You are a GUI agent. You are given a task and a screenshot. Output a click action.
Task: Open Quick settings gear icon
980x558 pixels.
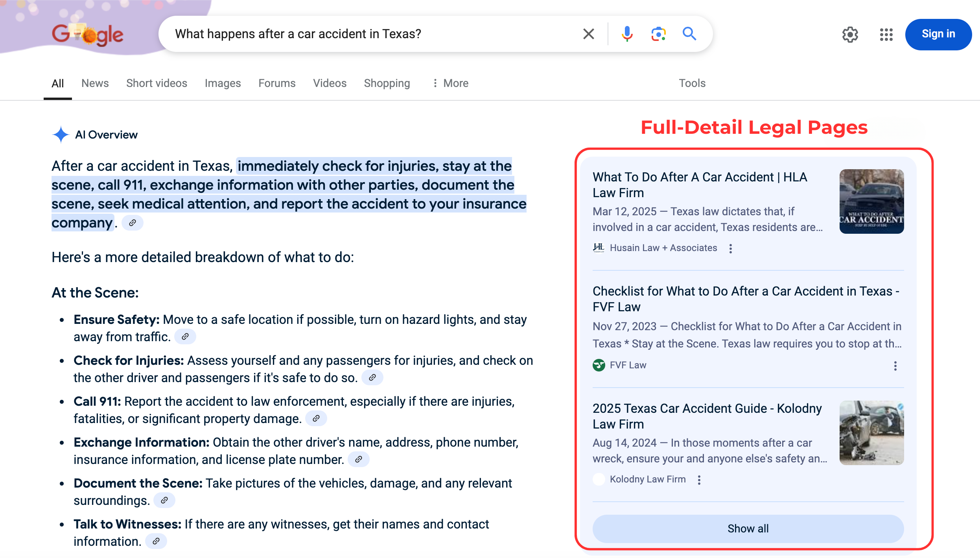tap(850, 35)
